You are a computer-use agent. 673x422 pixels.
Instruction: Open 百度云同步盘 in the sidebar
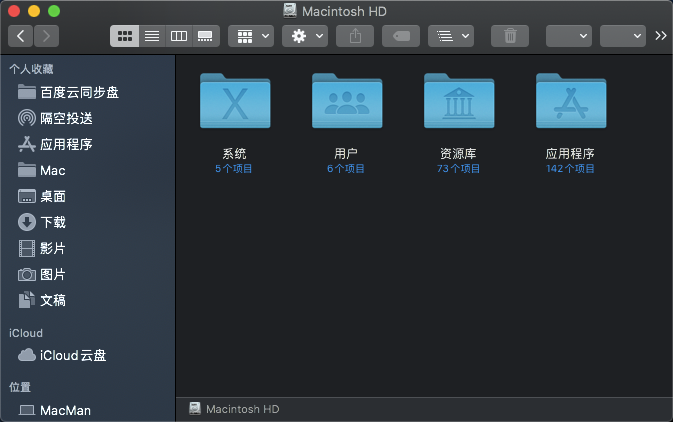click(88, 92)
